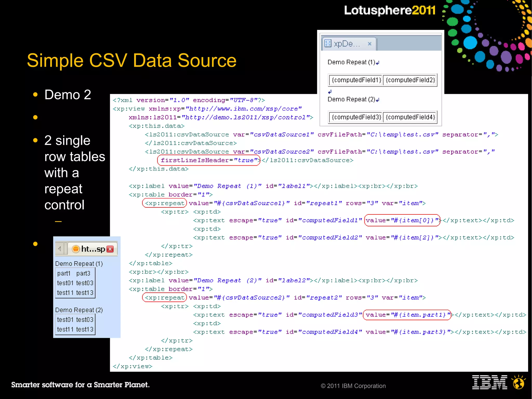532x399 pixels.
Task: Click the © 2011 IBM Corporation text
Action: click(x=353, y=386)
